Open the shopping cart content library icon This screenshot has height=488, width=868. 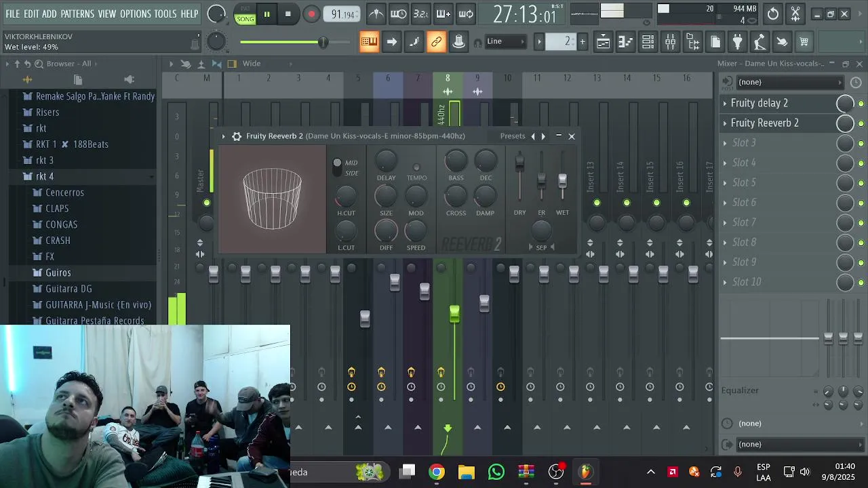point(804,41)
